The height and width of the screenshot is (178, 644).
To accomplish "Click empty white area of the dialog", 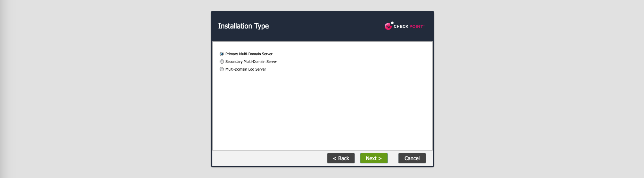I will 322,111.
